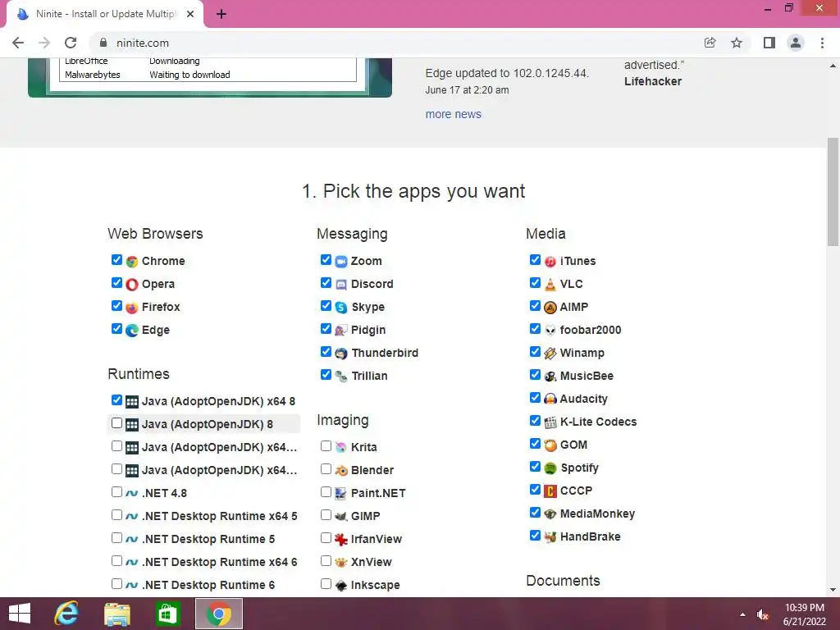The image size is (840, 630).
Task: Click the AIMP app icon
Action: (x=550, y=308)
